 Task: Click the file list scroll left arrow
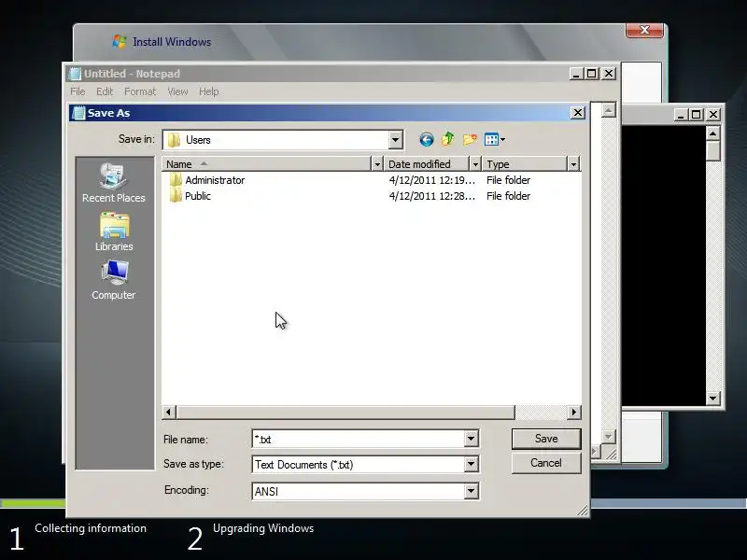(x=169, y=412)
